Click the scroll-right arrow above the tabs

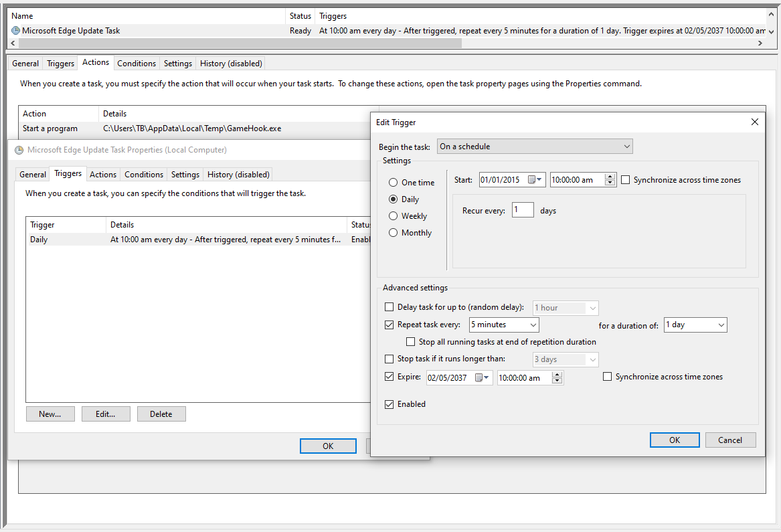pyautogui.click(x=759, y=42)
